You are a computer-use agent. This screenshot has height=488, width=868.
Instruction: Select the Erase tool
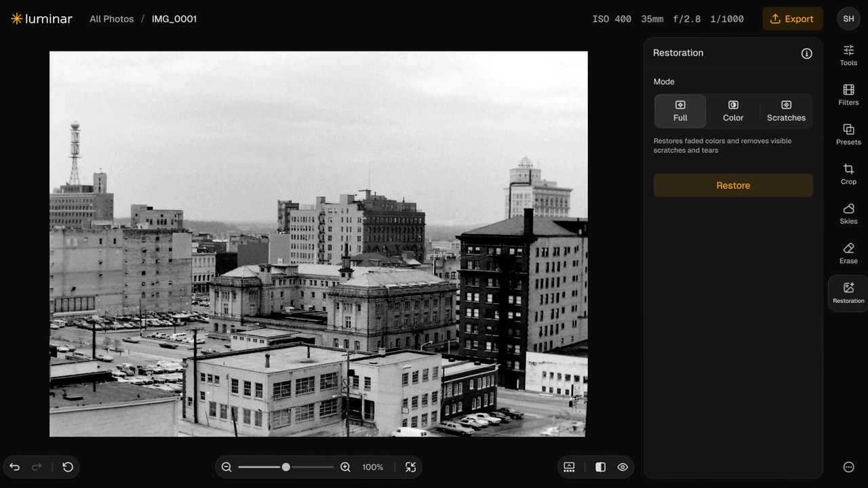848,253
